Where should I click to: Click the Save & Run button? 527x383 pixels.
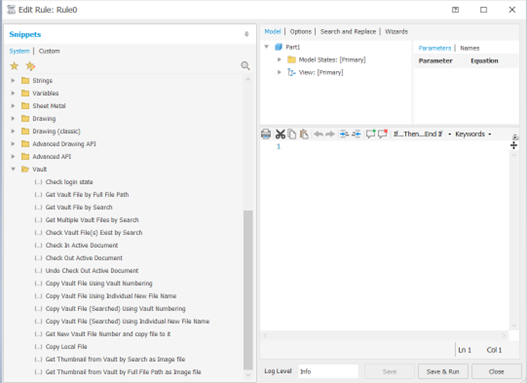pos(443,372)
